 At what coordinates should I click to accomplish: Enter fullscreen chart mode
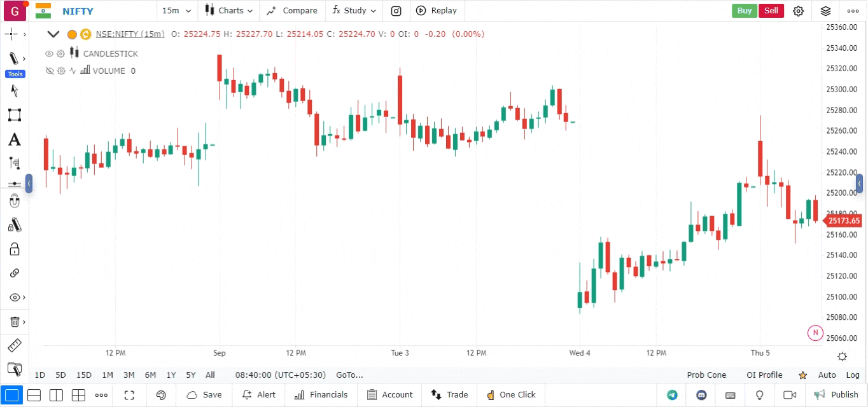pos(129,395)
